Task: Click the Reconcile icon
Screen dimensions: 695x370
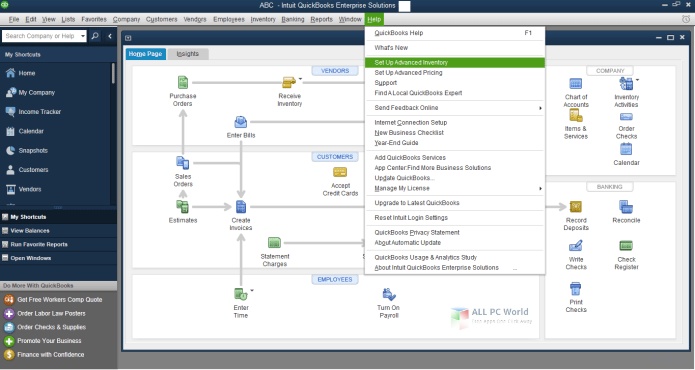Action: pos(626,206)
